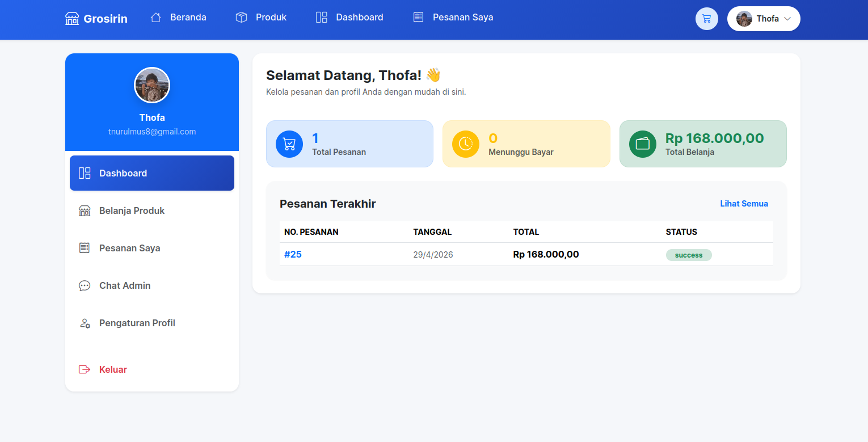Click the small Thofa avatar in header
This screenshot has height=442, width=868.
click(x=744, y=19)
